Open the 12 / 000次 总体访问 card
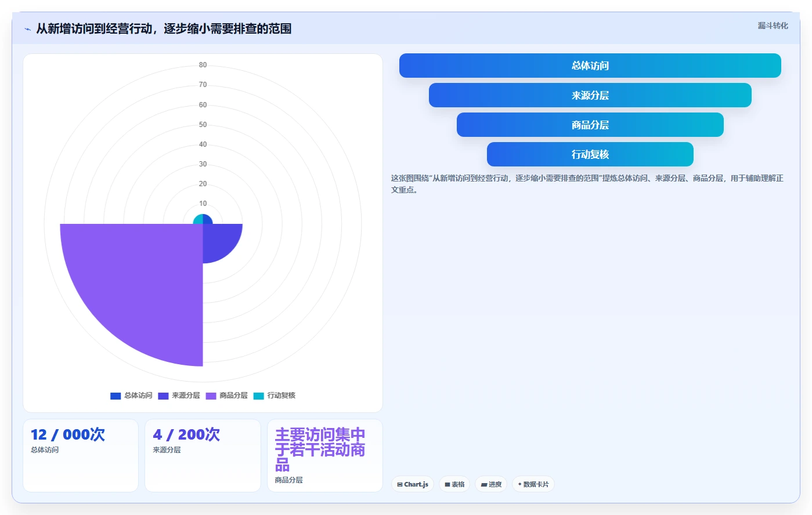The height and width of the screenshot is (515, 812). pyautogui.click(x=81, y=455)
